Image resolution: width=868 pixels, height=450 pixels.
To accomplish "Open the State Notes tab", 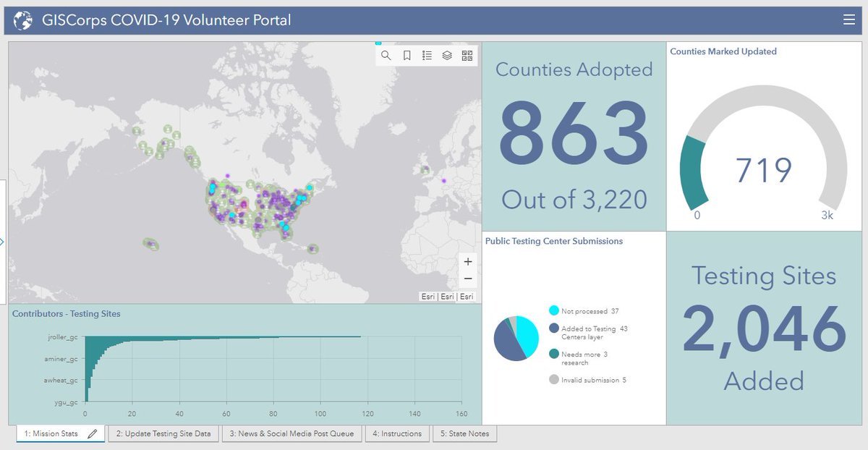I will click(464, 434).
